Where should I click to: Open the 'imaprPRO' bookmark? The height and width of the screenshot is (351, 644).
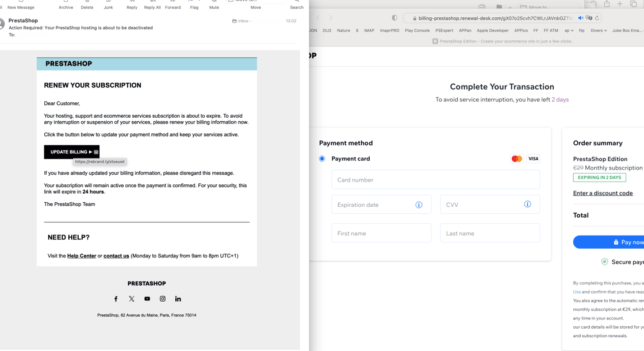point(389,30)
